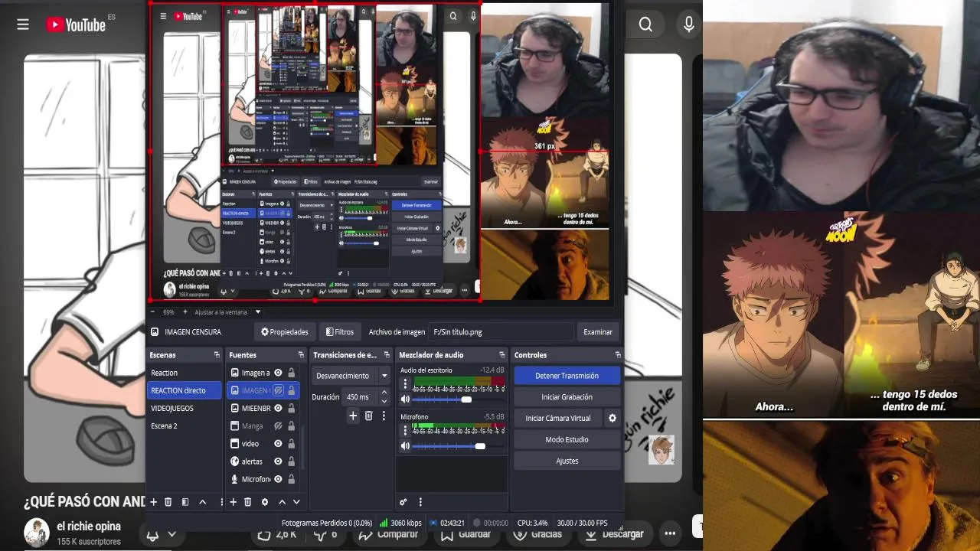Move the selected scene up
This screenshot has width=980, height=551.
tap(202, 502)
